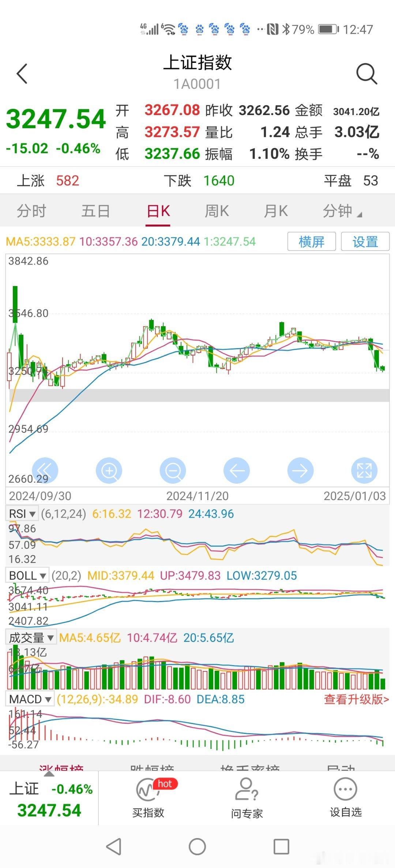Tap the 买指数 hot icon

click(x=148, y=797)
